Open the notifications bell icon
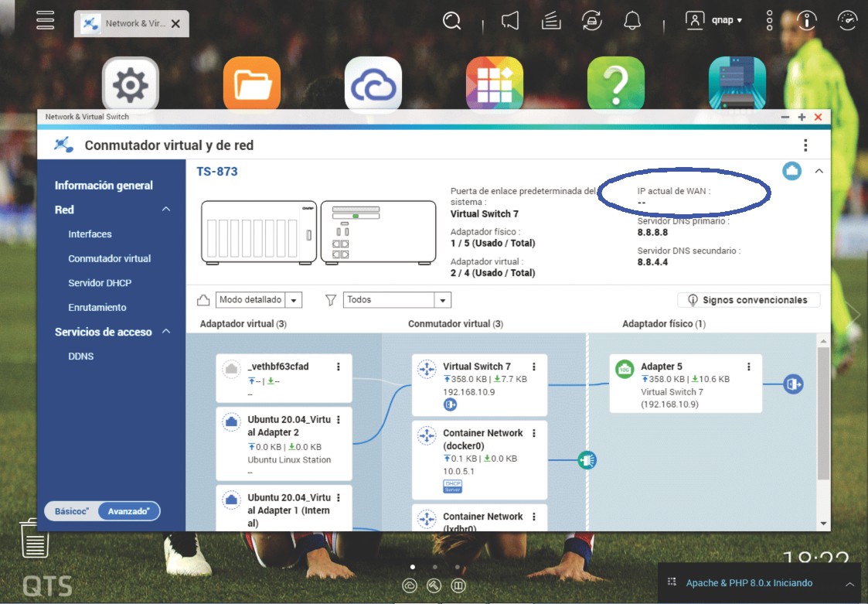 pos(632,21)
